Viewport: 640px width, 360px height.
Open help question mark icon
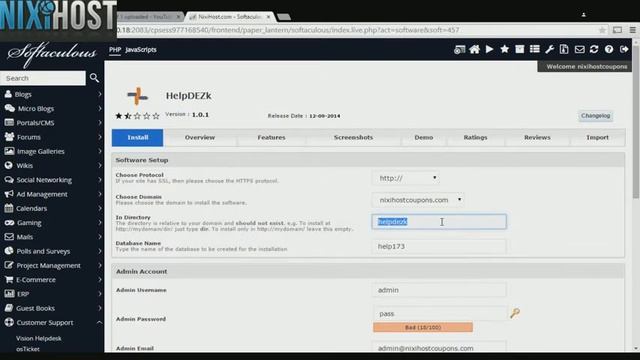click(609, 49)
